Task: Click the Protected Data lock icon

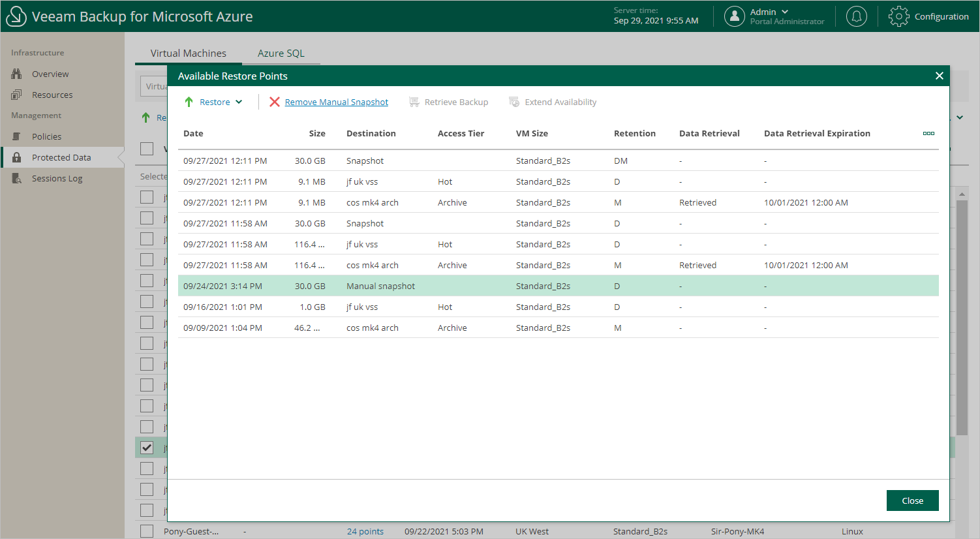Action: (x=16, y=157)
